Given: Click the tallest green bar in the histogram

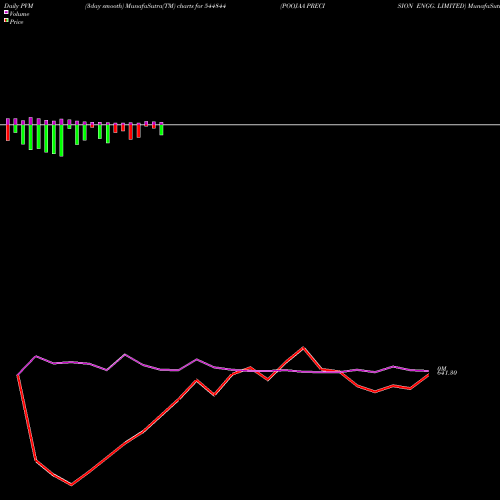Looking at the screenshot, I should tap(61, 140).
